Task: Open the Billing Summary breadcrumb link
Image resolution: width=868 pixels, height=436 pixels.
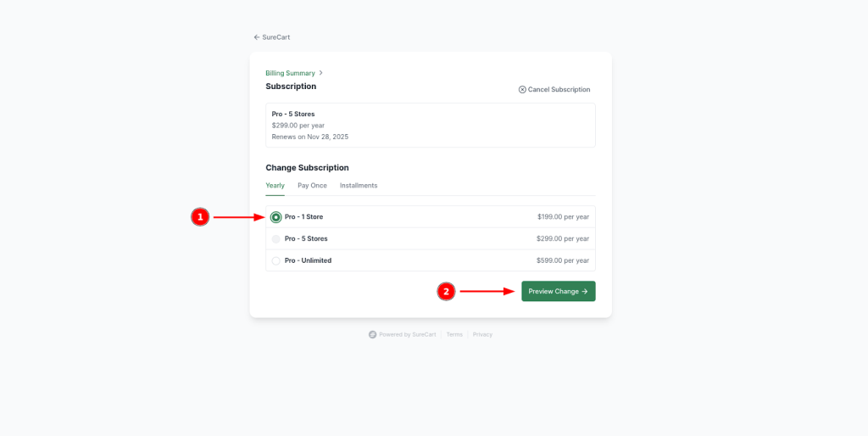Action: click(x=290, y=73)
